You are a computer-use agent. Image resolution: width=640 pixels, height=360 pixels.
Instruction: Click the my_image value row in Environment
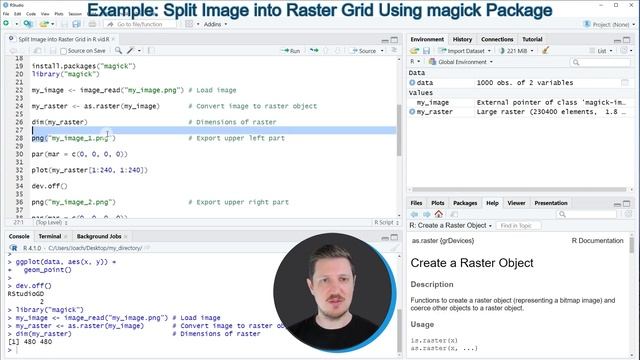coord(520,102)
